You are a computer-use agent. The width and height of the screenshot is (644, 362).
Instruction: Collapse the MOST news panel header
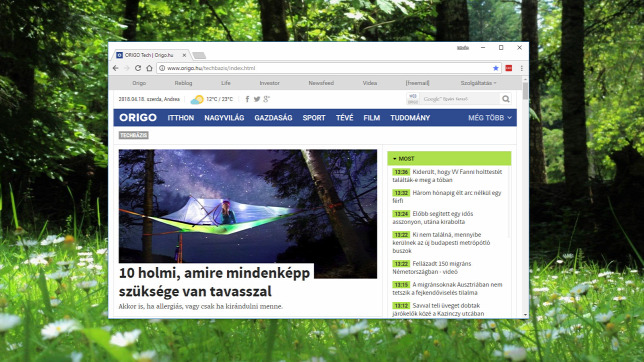449,158
